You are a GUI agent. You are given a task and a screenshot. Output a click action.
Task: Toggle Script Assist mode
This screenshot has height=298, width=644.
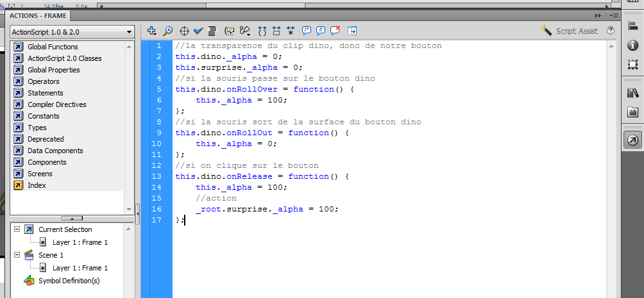tap(569, 31)
